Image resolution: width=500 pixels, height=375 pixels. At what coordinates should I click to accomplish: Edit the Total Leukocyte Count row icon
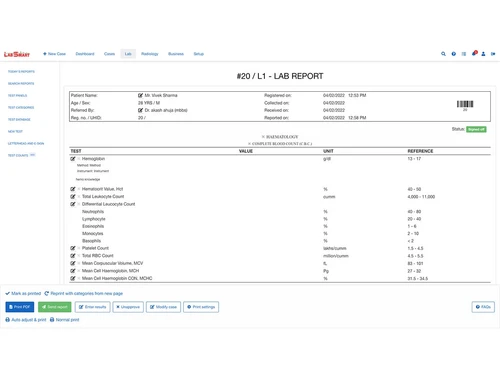(73, 196)
